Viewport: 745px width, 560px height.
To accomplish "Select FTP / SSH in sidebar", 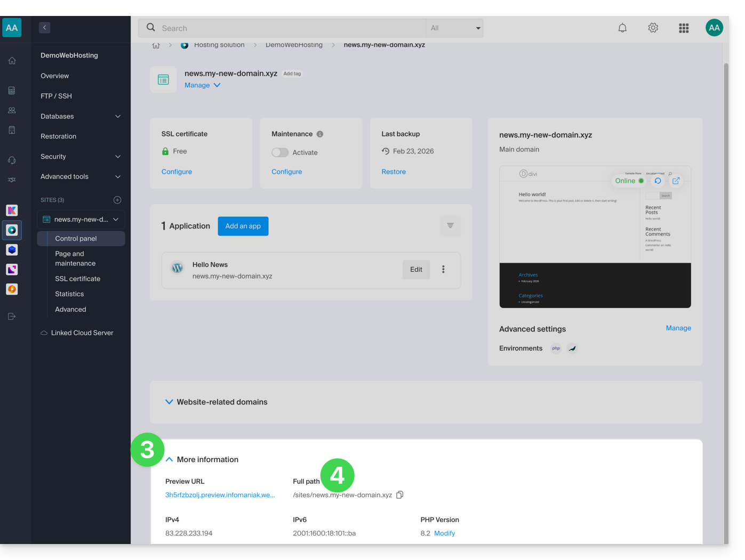I will coord(56,96).
